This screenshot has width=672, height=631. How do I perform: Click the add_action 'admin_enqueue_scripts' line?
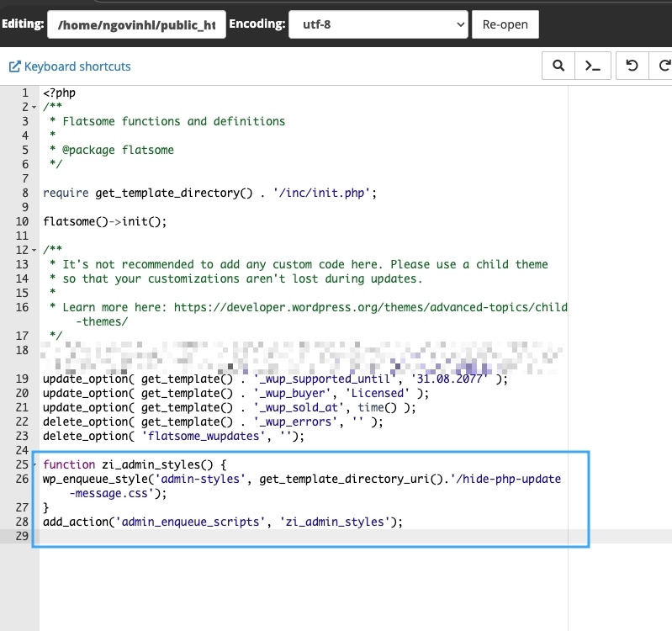point(223,522)
